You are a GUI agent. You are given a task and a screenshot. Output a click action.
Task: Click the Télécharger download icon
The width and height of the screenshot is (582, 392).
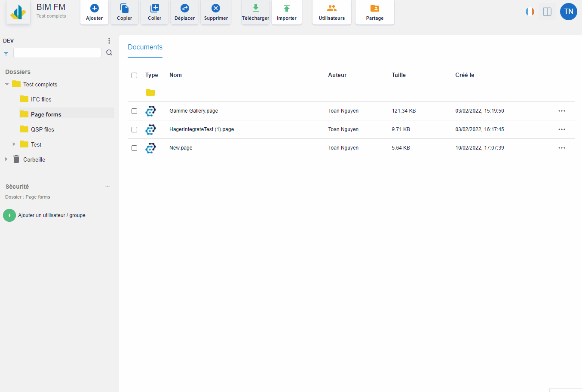click(255, 9)
